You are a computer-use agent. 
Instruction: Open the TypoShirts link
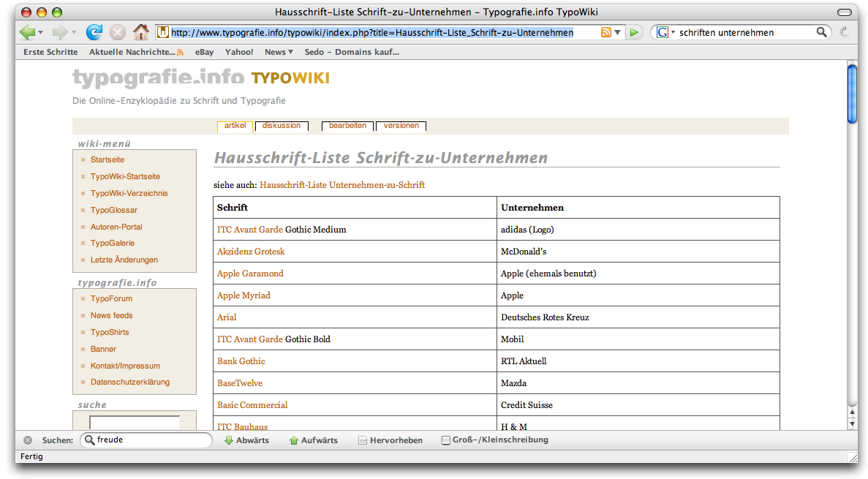tap(110, 332)
